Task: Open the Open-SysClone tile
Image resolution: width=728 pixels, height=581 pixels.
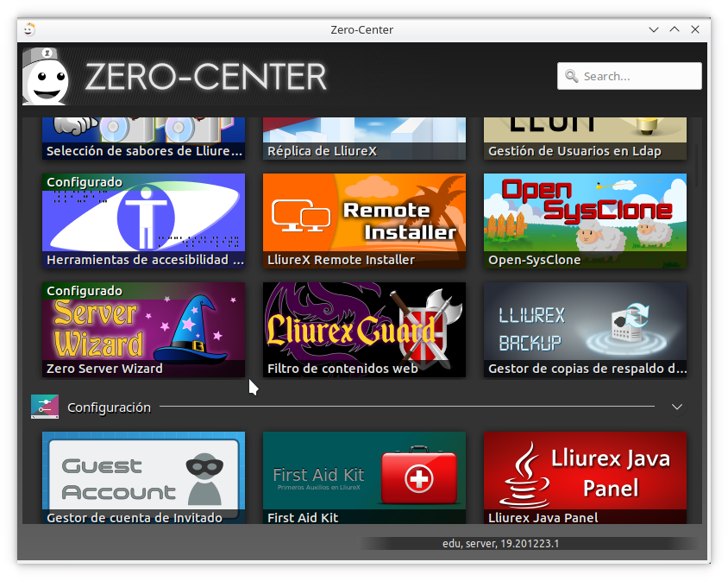Action: point(585,221)
